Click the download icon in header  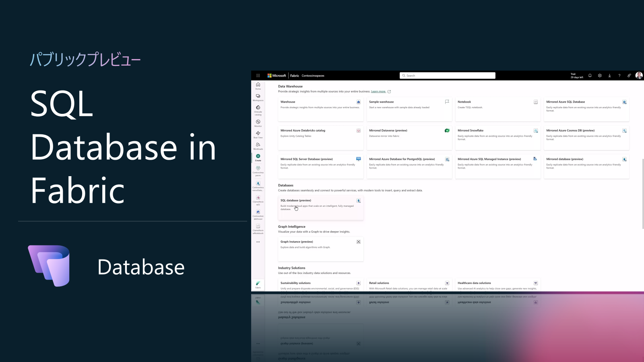point(609,76)
